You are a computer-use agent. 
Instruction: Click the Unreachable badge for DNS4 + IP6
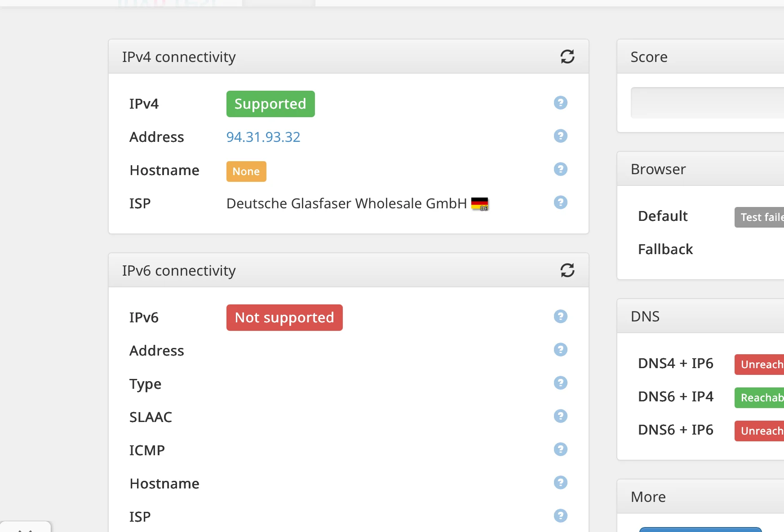[x=759, y=365]
